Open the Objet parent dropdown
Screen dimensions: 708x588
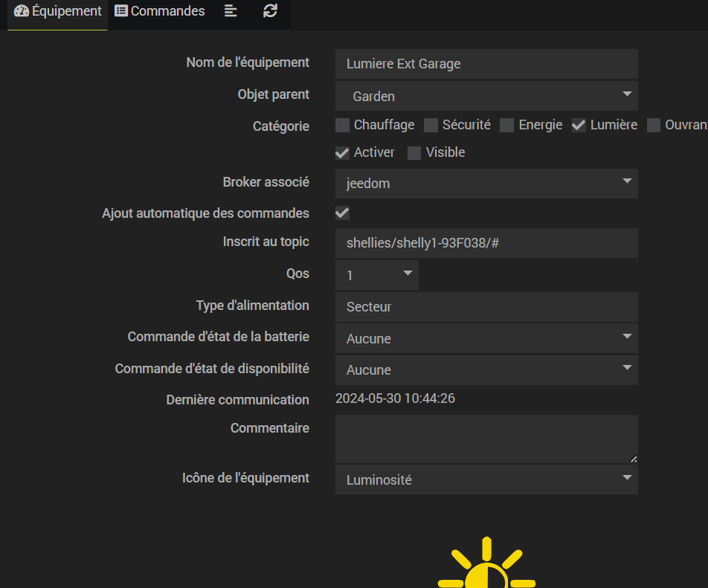coord(486,96)
